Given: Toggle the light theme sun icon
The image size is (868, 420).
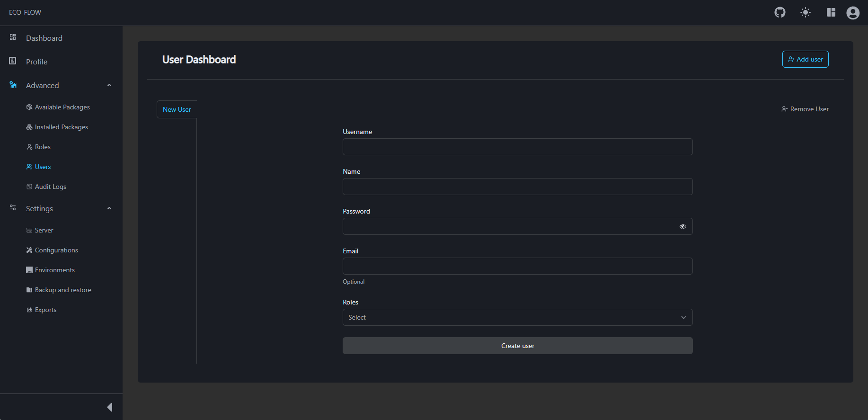Looking at the screenshot, I should point(806,12).
